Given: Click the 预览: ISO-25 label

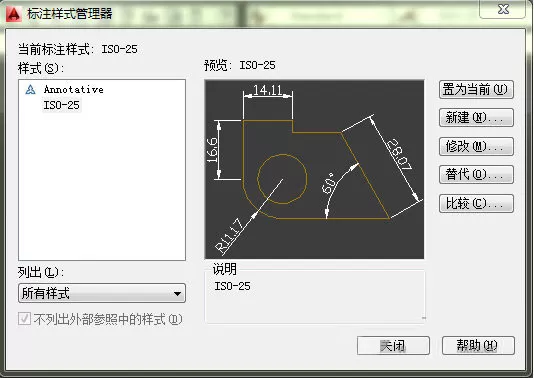Looking at the screenshot, I should tap(240, 65).
